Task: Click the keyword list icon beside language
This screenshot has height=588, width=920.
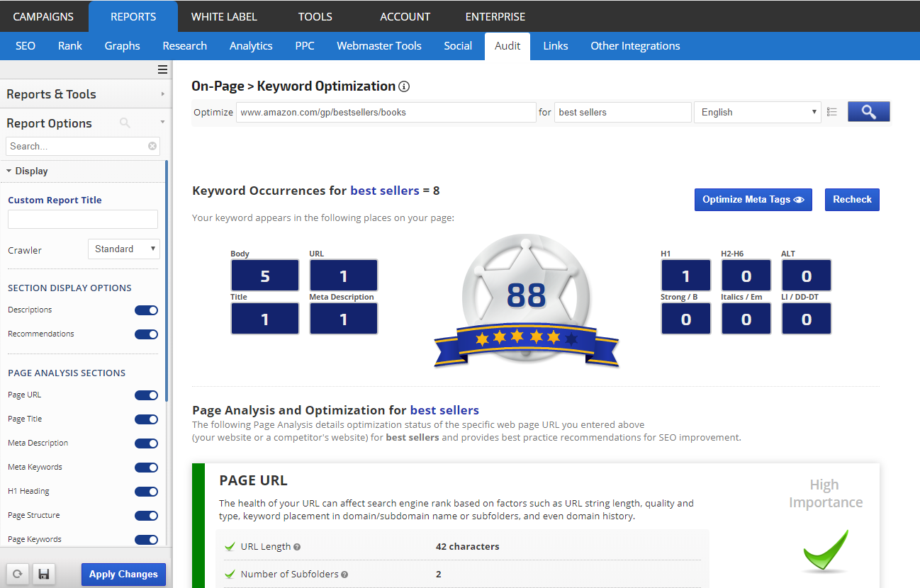Action: pyautogui.click(x=832, y=112)
